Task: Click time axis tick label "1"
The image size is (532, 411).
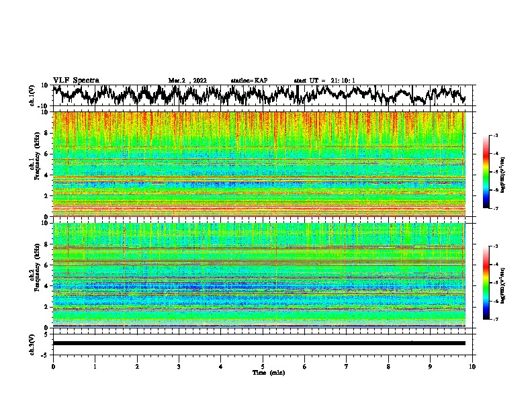Action: [x=95, y=367]
